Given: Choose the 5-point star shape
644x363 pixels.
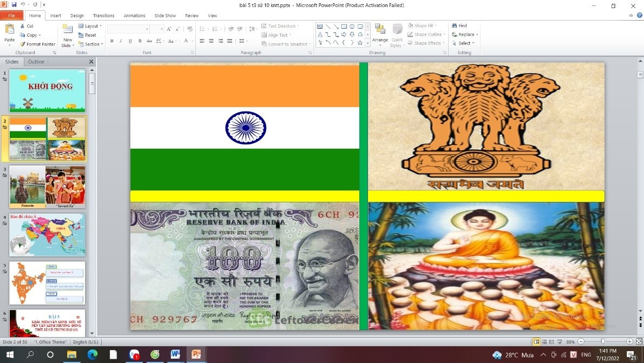Looking at the screenshot, I should [360, 43].
